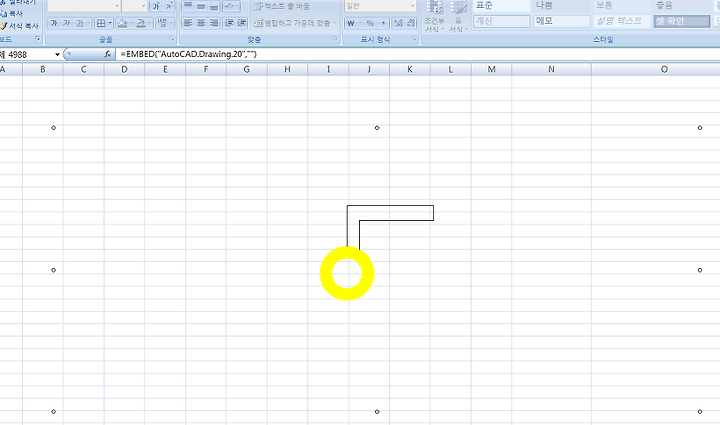Click the left-middle handle of the embedded object
Image resolution: width=720 pixels, height=425 pixels.
coord(53,270)
